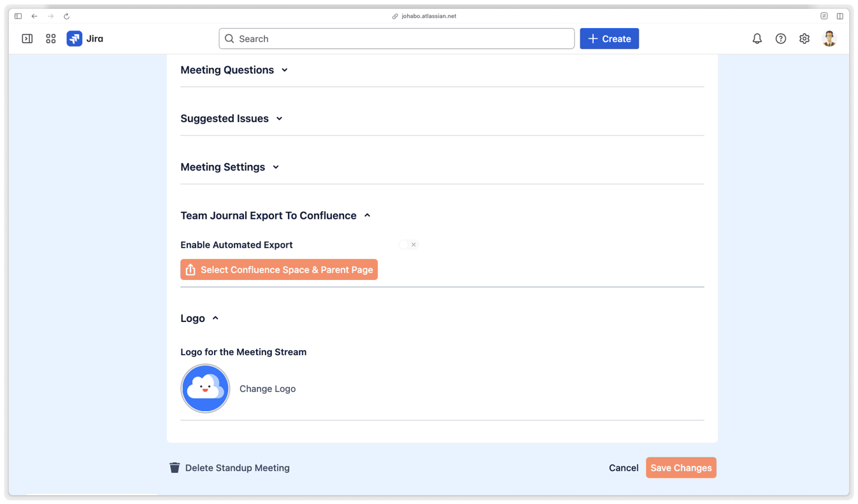Click the Jira logo
The height and width of the screenshot is (504, 858).
85,39
